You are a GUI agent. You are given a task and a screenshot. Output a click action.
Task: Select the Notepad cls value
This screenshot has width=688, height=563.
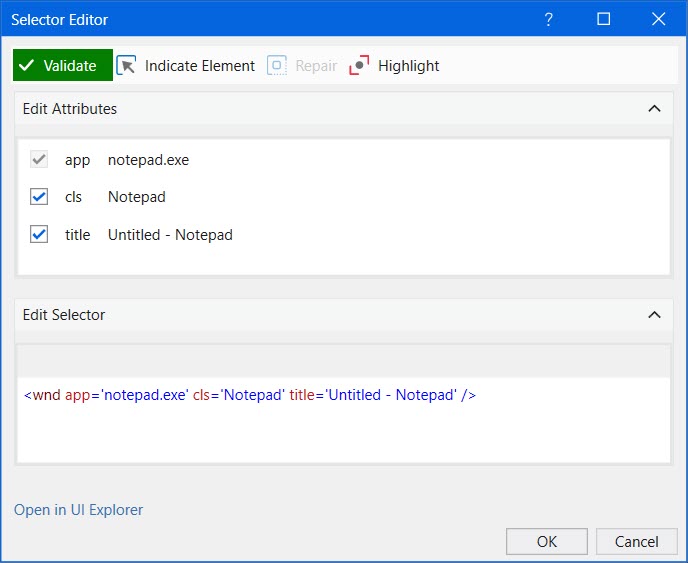(x=137, y=197)
